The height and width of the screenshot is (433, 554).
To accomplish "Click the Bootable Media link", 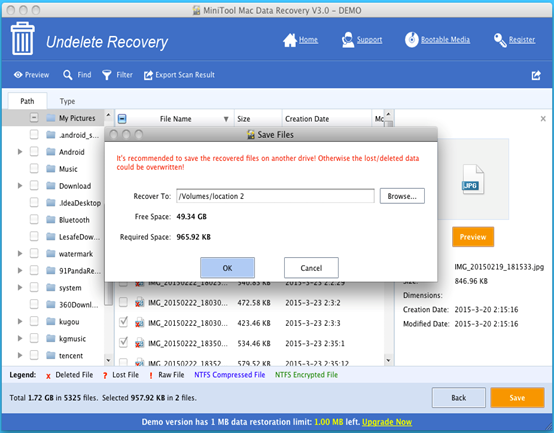I will pyautogui.click(x=445, y=40).
